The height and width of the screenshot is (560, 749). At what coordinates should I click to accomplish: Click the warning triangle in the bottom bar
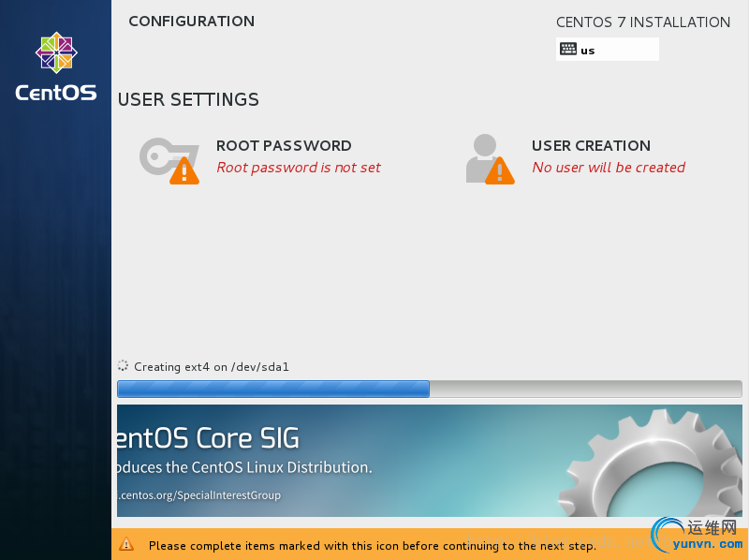point(127,545)
